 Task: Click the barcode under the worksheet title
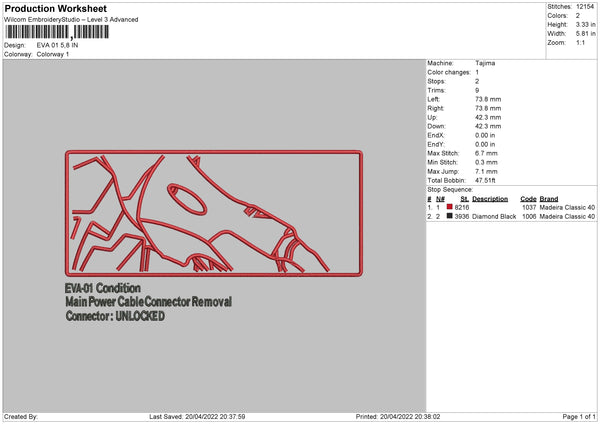57,32
